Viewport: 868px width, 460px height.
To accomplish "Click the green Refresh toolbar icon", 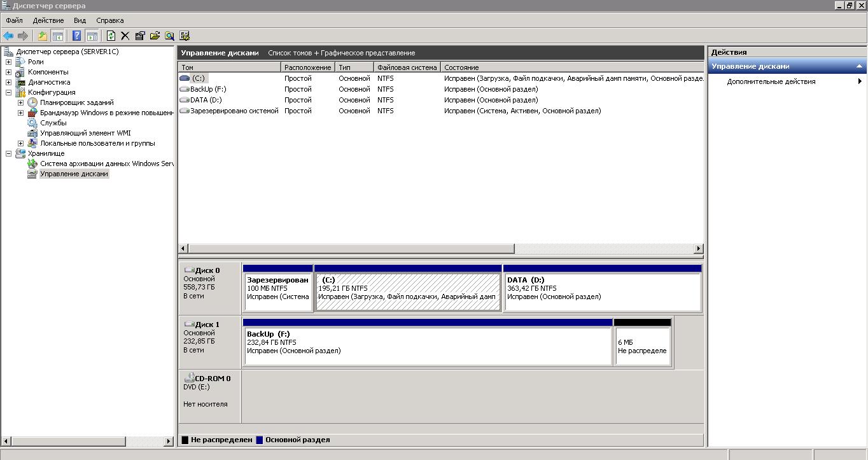I will (x=111, y=36).
